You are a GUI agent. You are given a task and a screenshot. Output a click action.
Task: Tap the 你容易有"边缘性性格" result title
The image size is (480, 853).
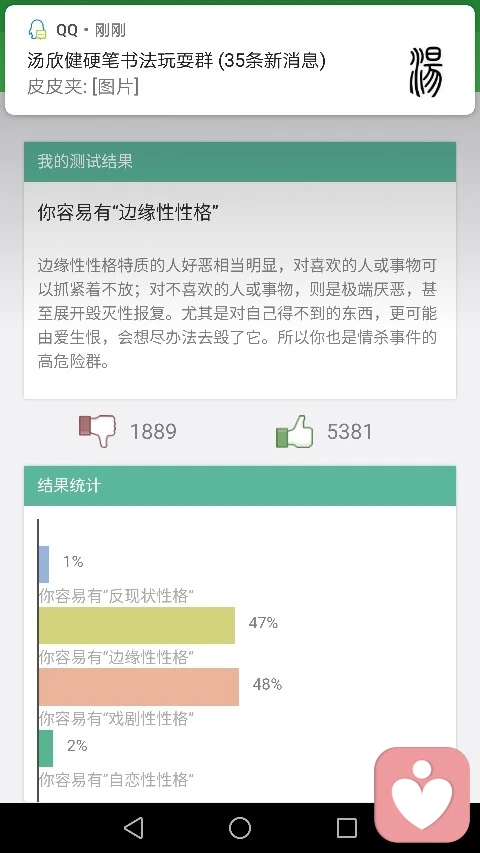[x=128, y=212]
